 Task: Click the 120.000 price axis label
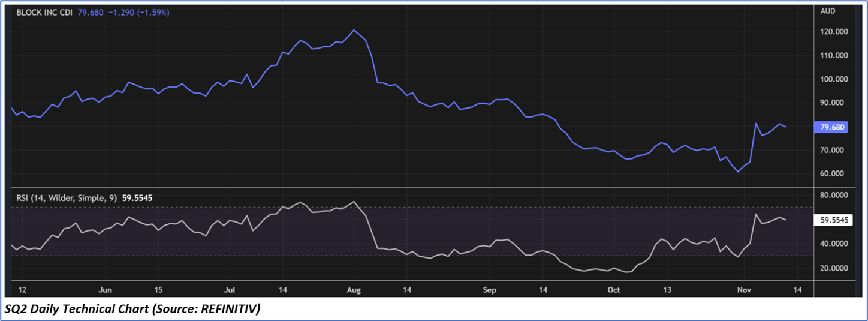tap(833, 32)
